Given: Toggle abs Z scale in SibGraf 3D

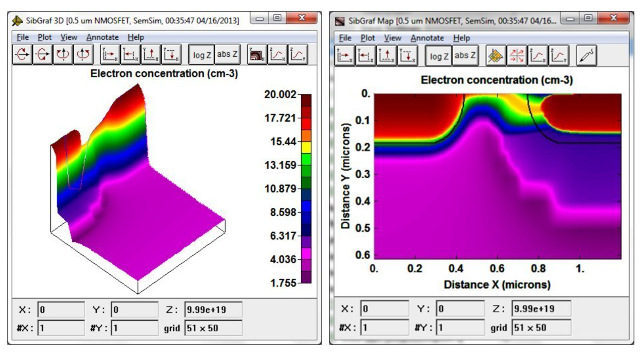Looking at the screenshot, I should (227, 54).
